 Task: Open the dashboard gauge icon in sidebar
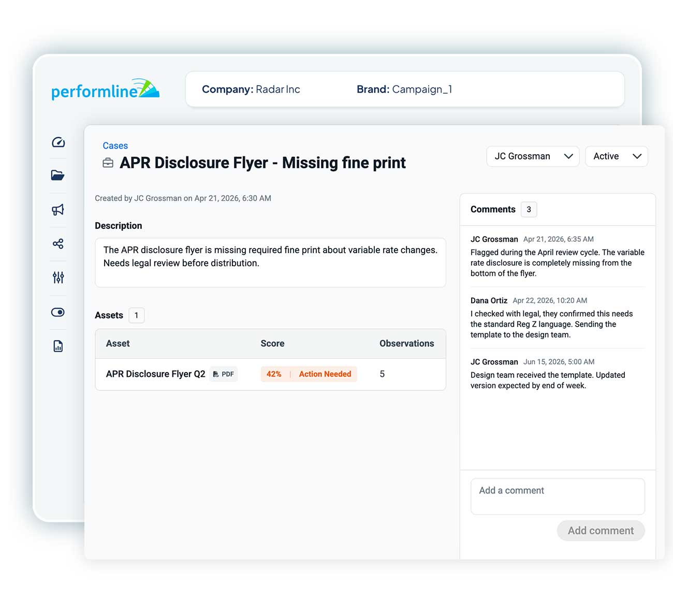[58, 142]
